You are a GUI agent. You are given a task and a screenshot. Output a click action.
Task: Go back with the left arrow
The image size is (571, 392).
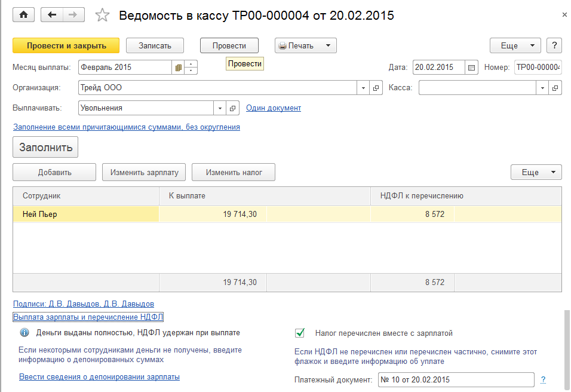pos(52,15)
